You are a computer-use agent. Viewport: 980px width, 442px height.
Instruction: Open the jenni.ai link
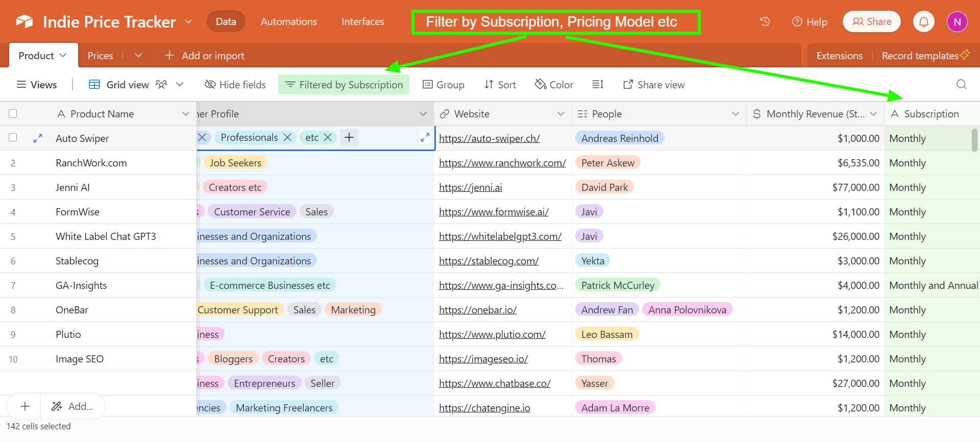pos(470,187)
